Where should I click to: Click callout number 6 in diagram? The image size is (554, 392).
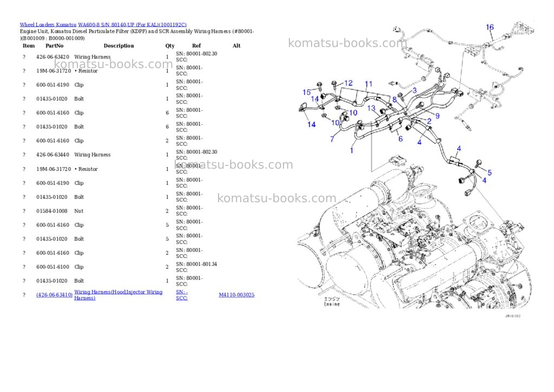pyautogui.click(x=400, y=139)
